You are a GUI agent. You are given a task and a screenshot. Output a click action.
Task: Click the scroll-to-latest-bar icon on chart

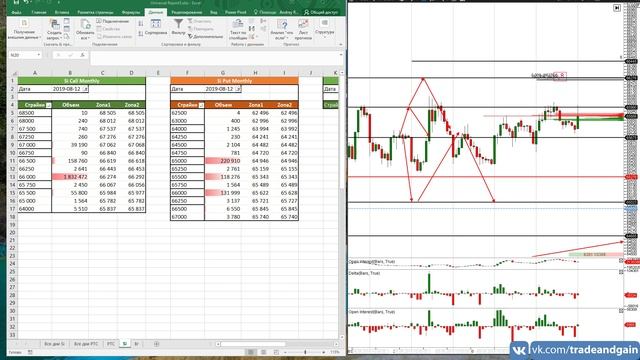point(617,8)
